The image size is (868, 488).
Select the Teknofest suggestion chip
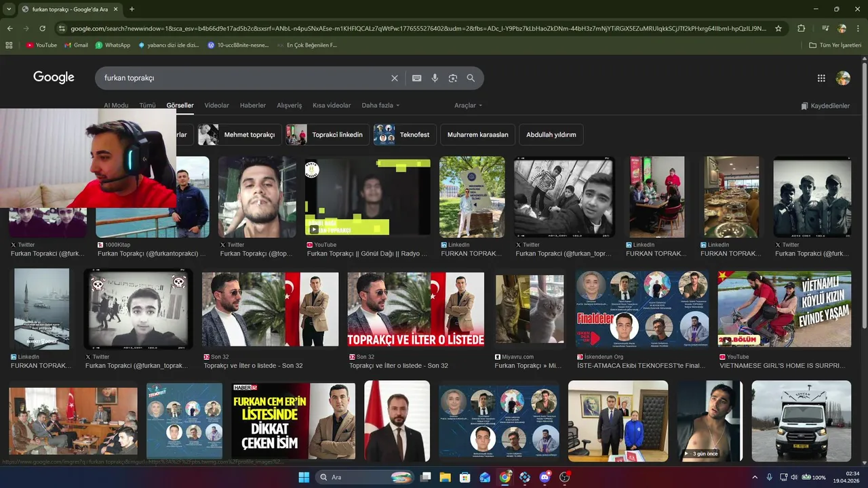(x=405, y=134)
